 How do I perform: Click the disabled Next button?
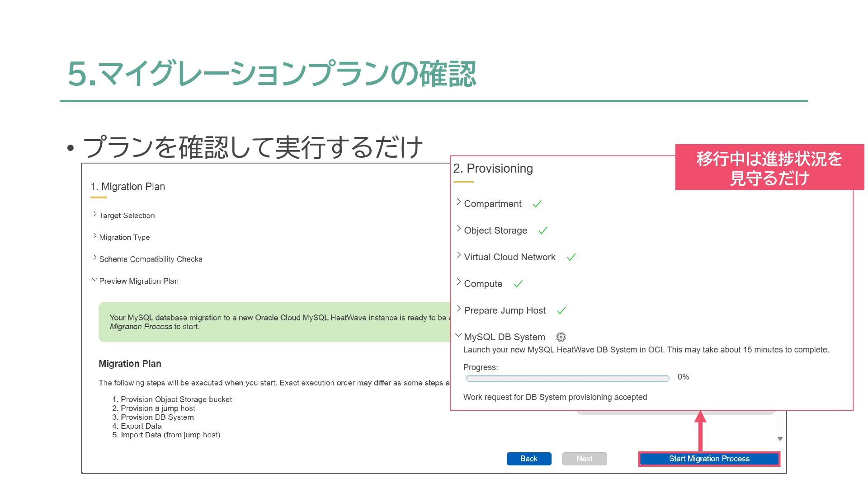click(x=584, y=459)
